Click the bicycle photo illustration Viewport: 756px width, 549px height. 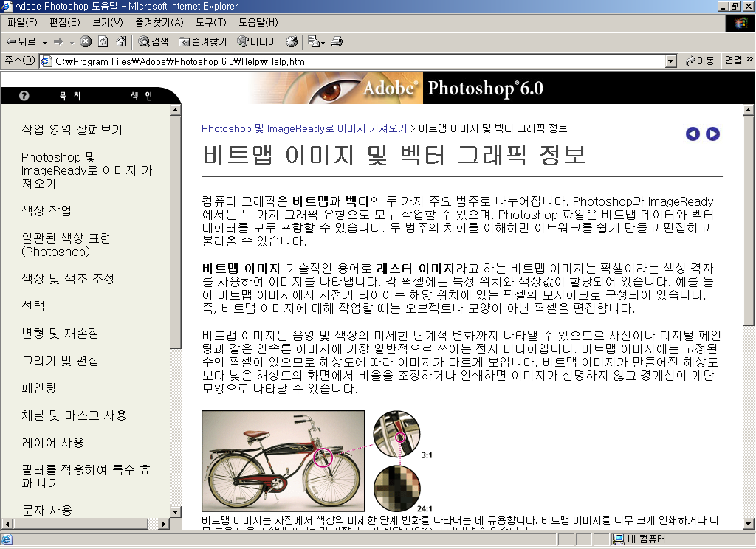(283, 460)
